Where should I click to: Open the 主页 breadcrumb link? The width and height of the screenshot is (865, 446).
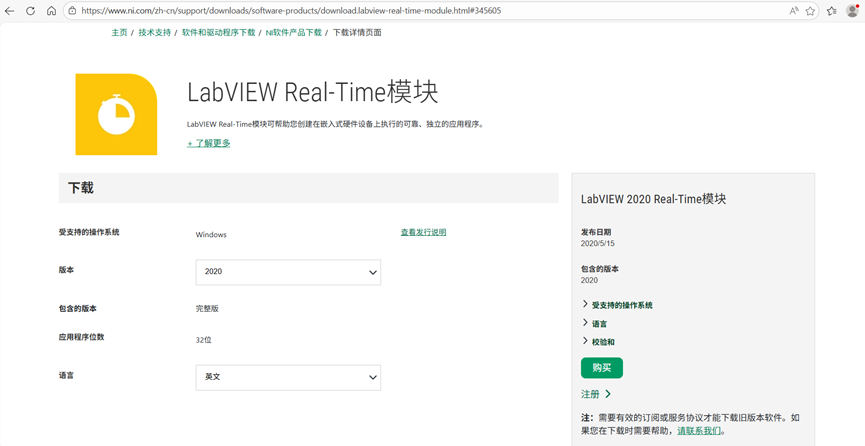point(120,33)
